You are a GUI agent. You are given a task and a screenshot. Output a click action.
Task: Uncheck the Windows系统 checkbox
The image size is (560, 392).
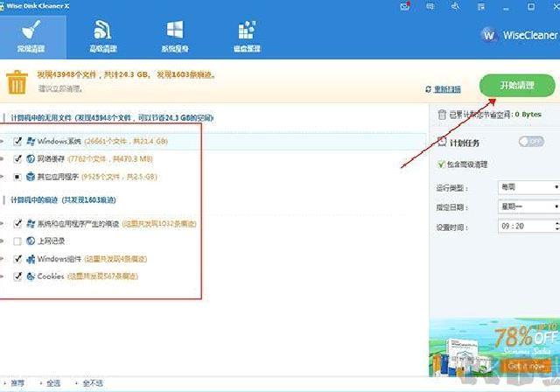point(17,142)
